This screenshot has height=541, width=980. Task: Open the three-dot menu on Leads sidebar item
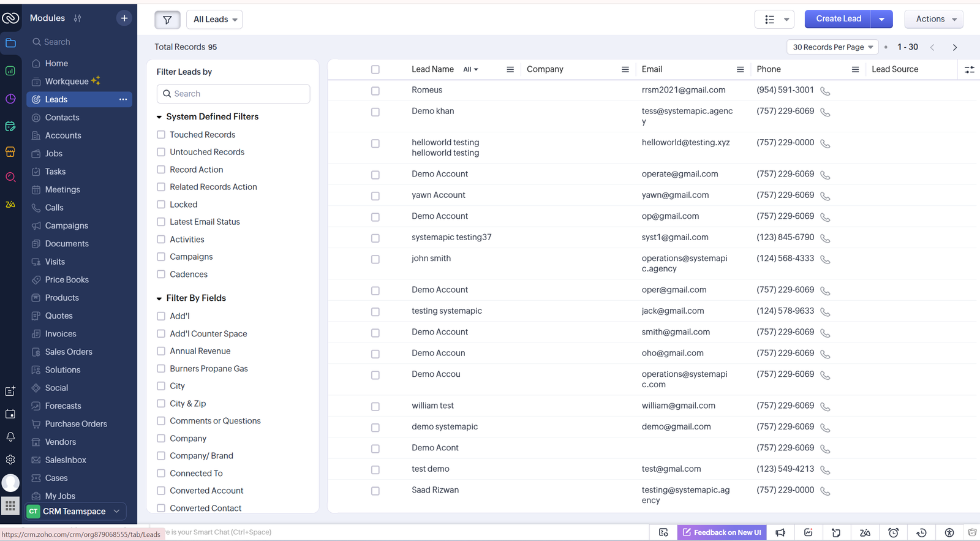pos(123,99)
